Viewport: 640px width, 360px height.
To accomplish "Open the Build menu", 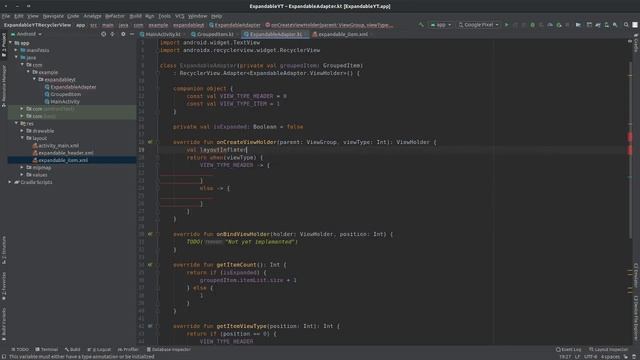I will [135, 16].
